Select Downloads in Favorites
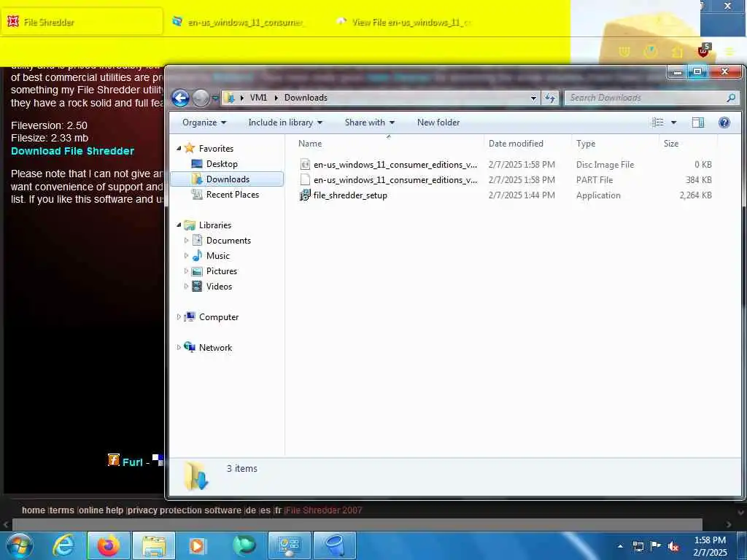The image size is (747, 560). 228,179
